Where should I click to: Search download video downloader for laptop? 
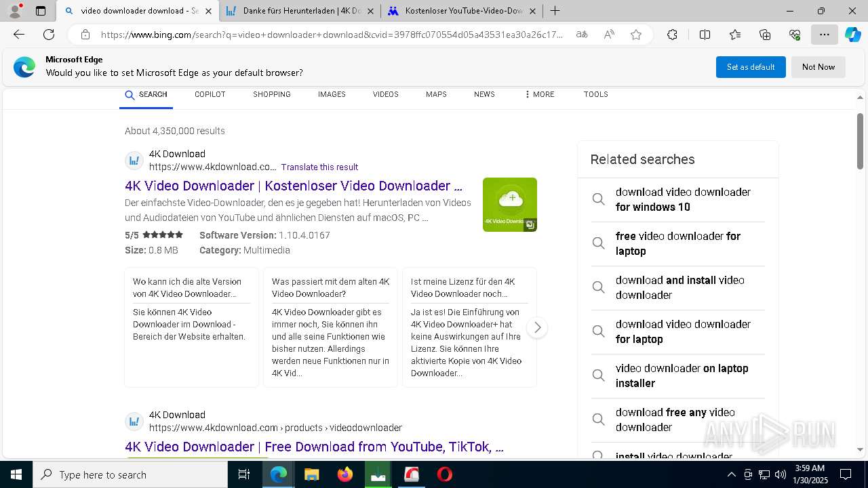coord(678,331)
